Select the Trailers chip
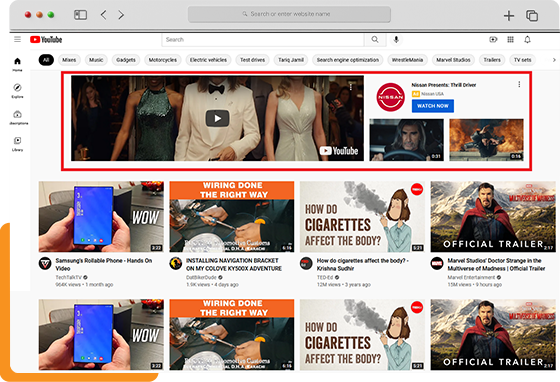 pos(492,60)
